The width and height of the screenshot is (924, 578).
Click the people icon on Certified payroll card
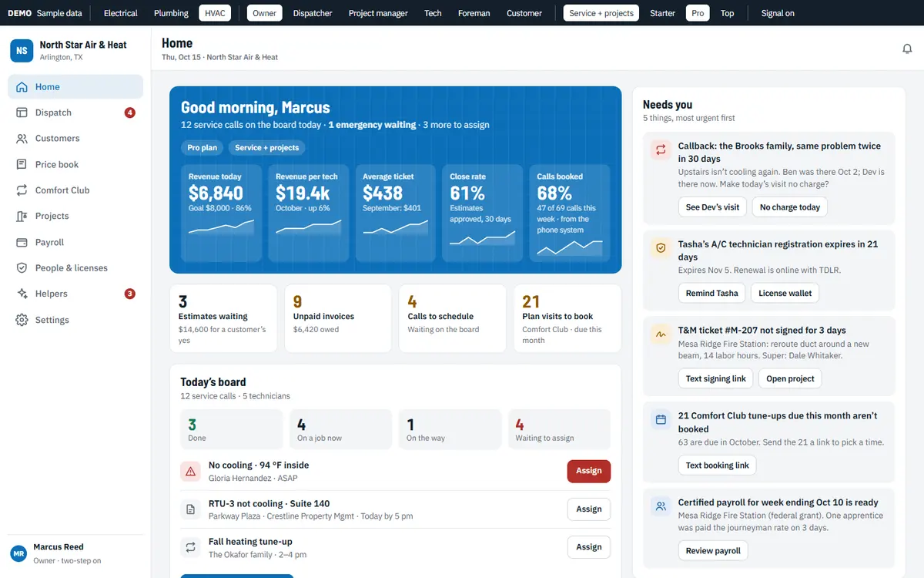tap(661, 506)
